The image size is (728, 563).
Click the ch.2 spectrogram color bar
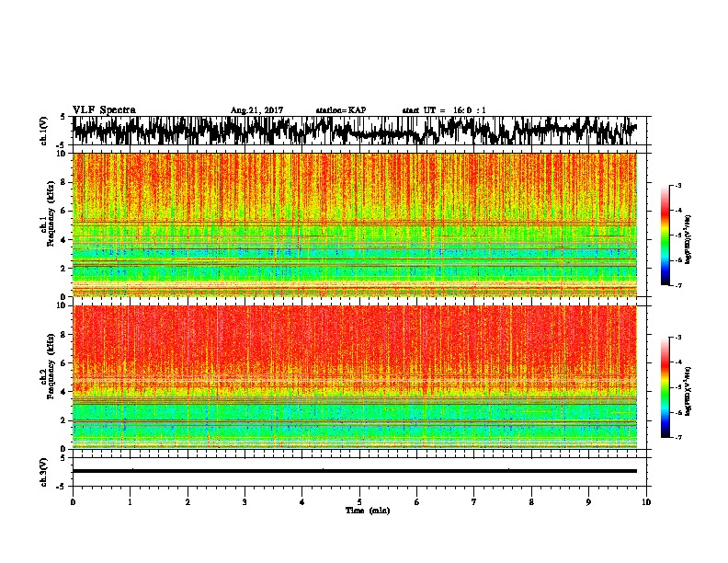pyautogui.click(x=665, y=387)
